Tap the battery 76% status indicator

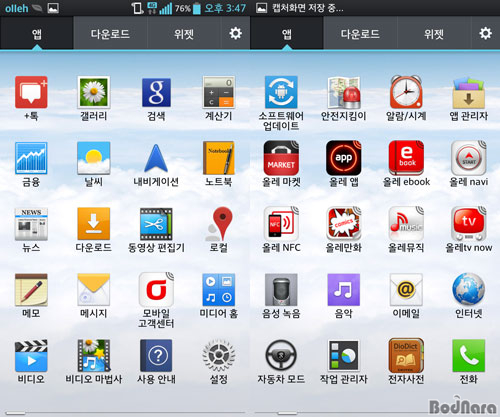pos(188,8)
